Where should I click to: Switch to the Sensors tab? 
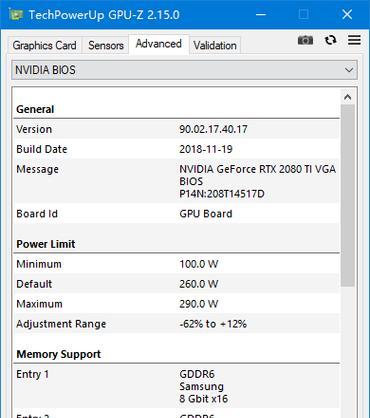click(x=106, y=45)
